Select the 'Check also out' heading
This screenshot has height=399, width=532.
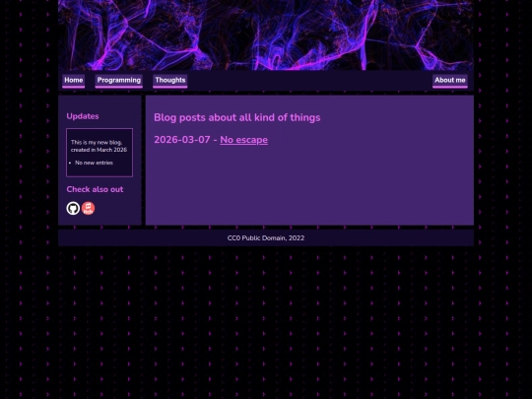click(95, 189)
